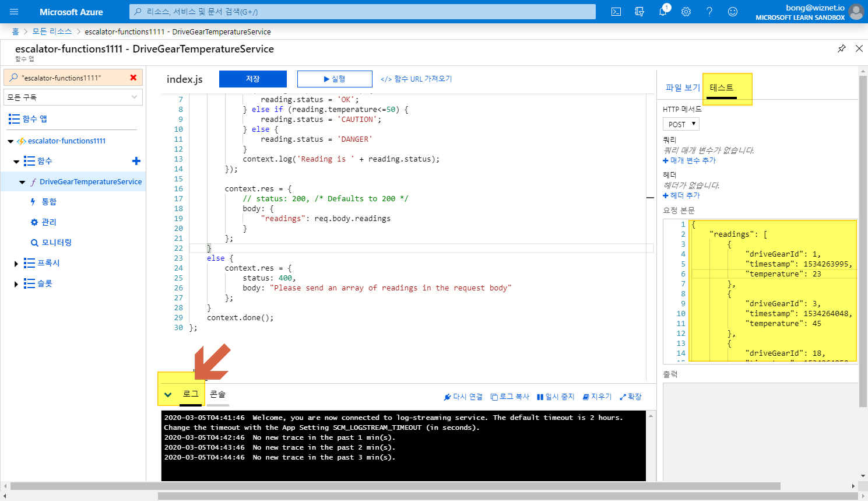The height and width of the screenshot is (501, 868).
Task: Add a query parameter (매개 변수 추가)
Action: [x=689, y=160]
